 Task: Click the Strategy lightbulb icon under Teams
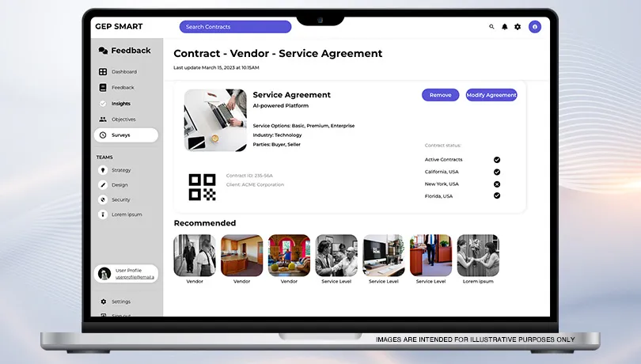pyautogui.click(x=103, y=170)
